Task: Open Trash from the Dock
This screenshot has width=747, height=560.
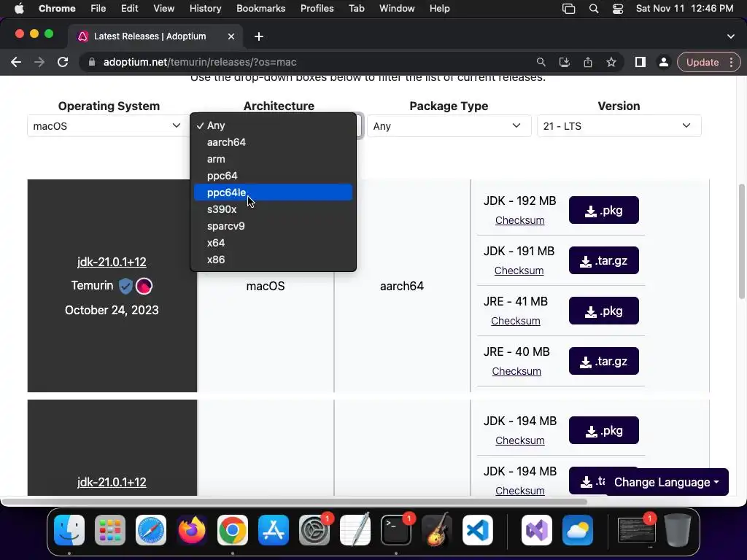Action: [678, 530]
